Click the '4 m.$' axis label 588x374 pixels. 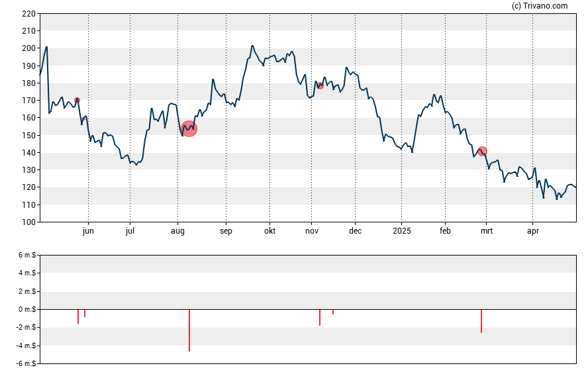(x=27, y=273)
